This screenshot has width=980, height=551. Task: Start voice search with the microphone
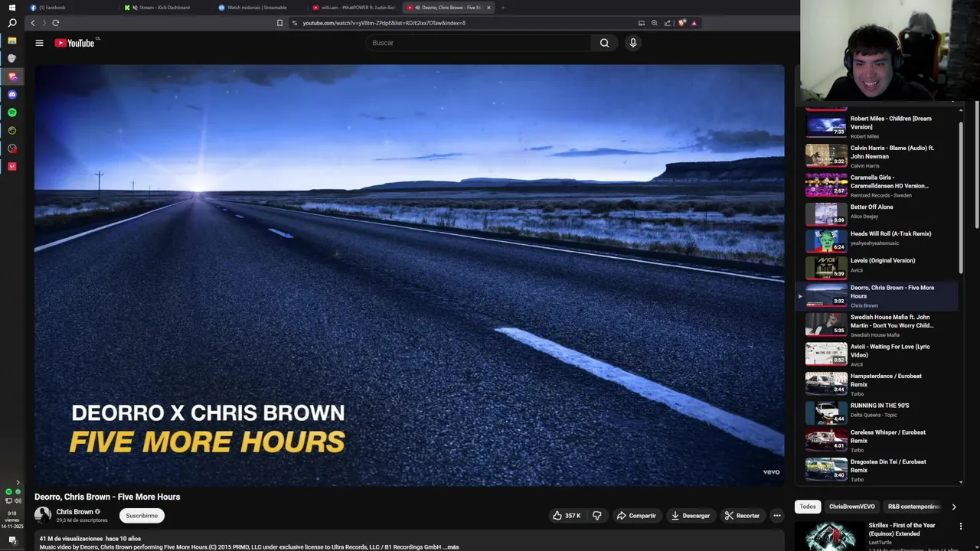(632, 43)
